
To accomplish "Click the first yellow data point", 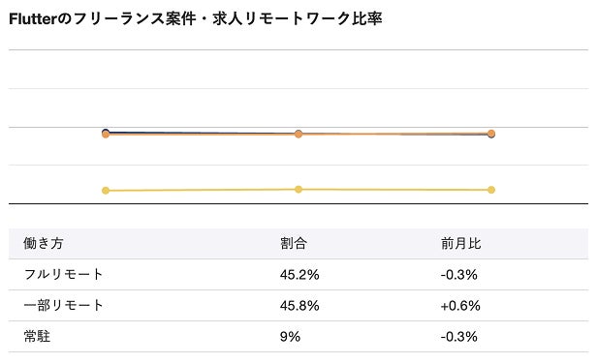I will pyautogui.click(x=106, y=191).
